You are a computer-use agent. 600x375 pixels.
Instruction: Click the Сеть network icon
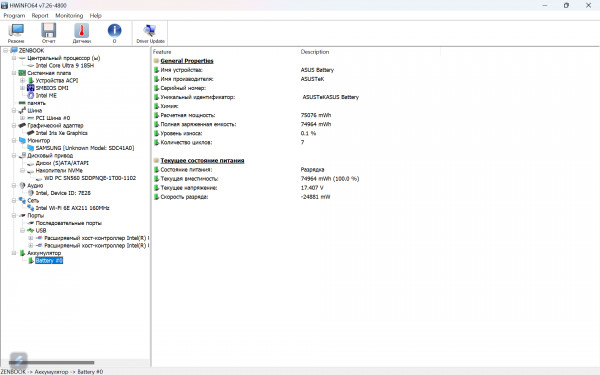tap(22, 201)
